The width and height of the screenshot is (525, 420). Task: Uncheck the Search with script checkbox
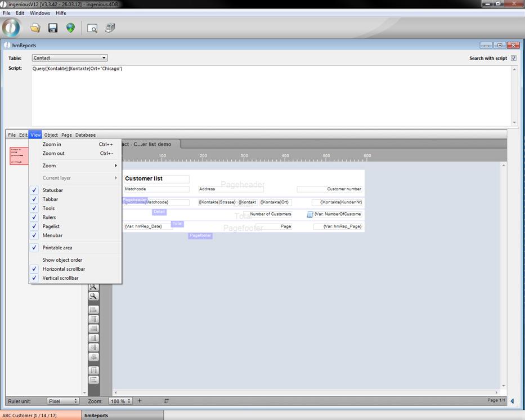513,58
